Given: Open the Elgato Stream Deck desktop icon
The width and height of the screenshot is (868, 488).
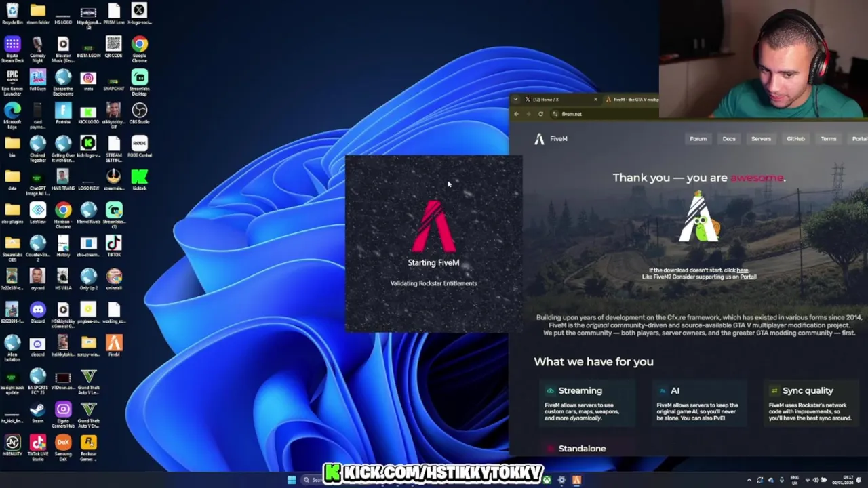Looking at the screenshot, I should coord(12,49).
